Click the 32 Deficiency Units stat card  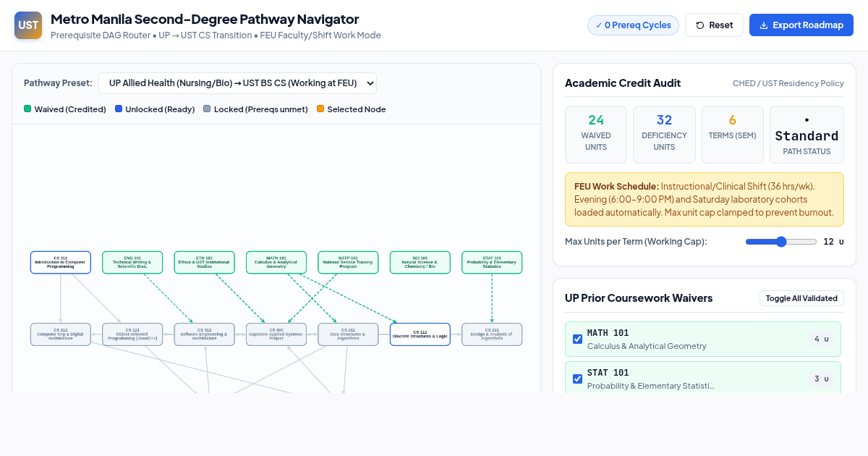pos(664,135)
